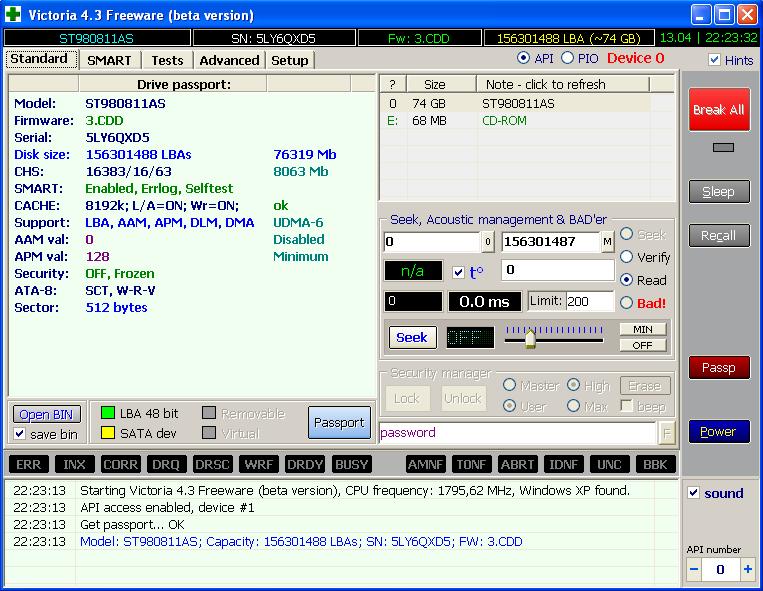
Task: Click the ABRT error indicator
Action: [x=517, y=465]
